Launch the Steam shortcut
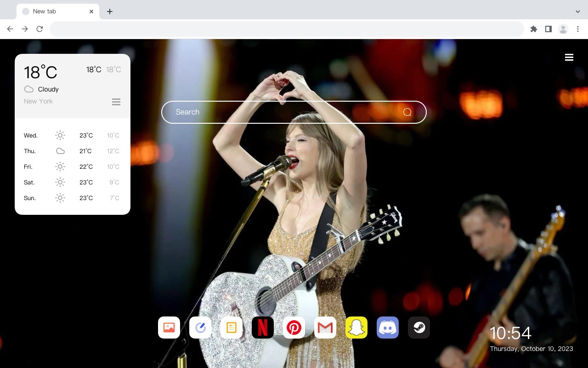The height and width of the screenshot is (368, 588). (419, 328)
